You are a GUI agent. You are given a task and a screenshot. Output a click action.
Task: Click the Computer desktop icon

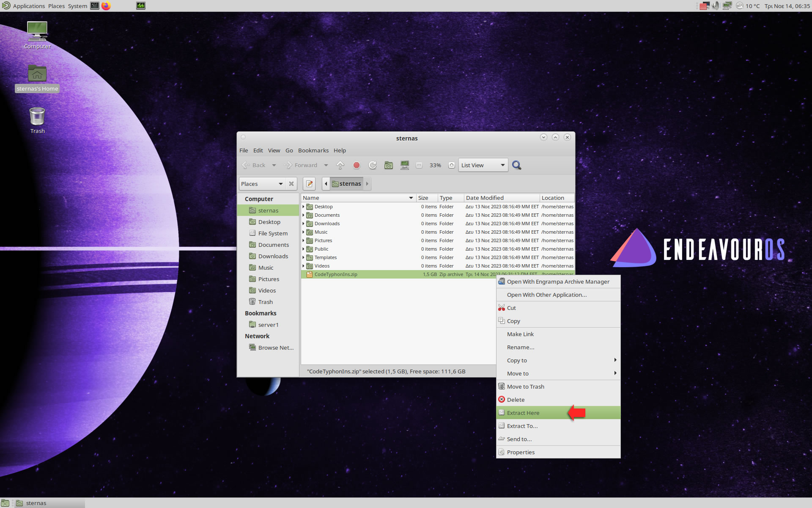[37, 36]
